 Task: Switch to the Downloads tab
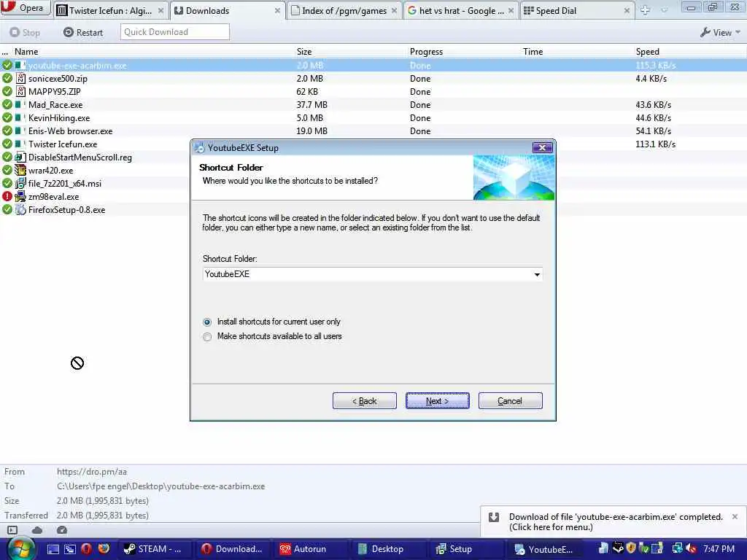(x=228, y=10)
